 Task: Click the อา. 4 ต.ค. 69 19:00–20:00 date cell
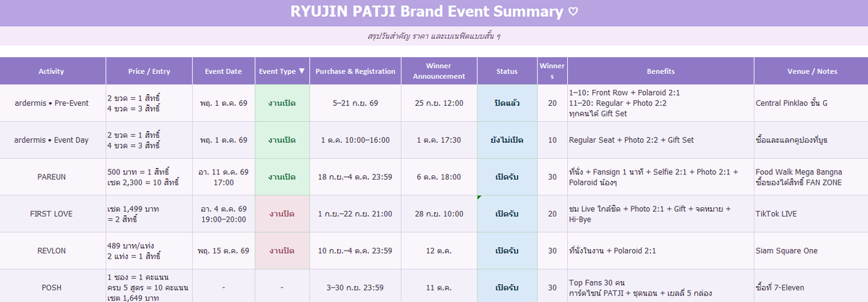(x=224, y=214)
